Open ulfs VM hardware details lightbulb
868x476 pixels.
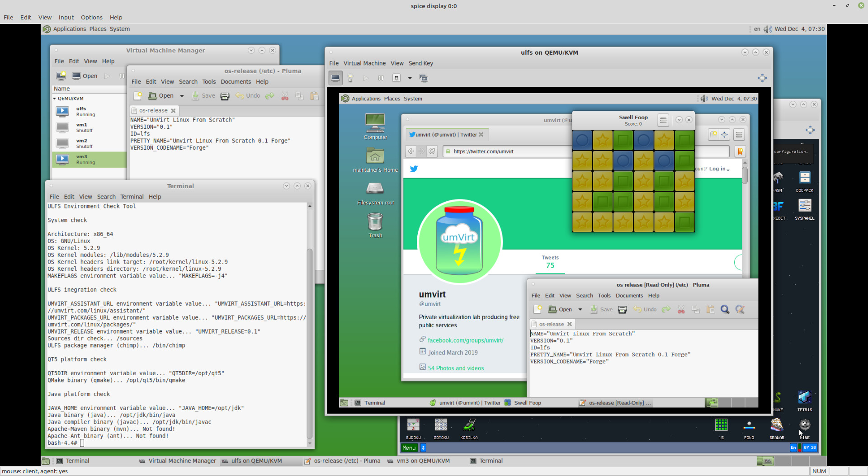click(x=350, y=78)
